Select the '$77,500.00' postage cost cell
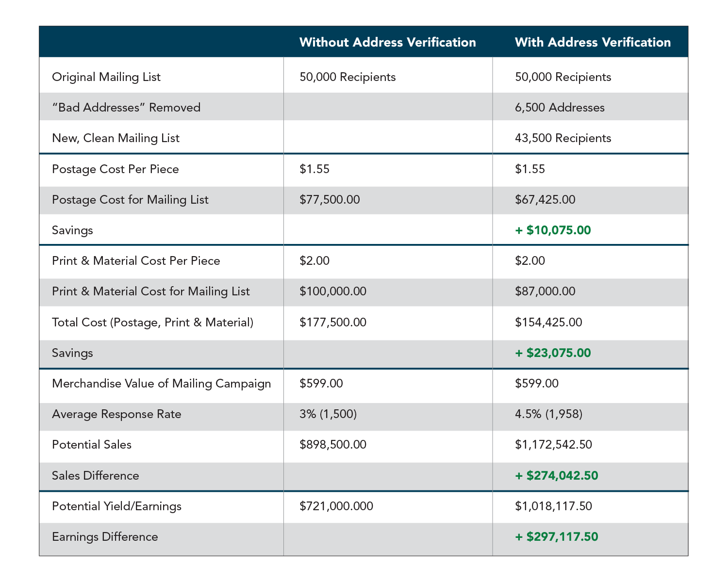The height and width of the screenshot is (582, 728). coord(330,200)
